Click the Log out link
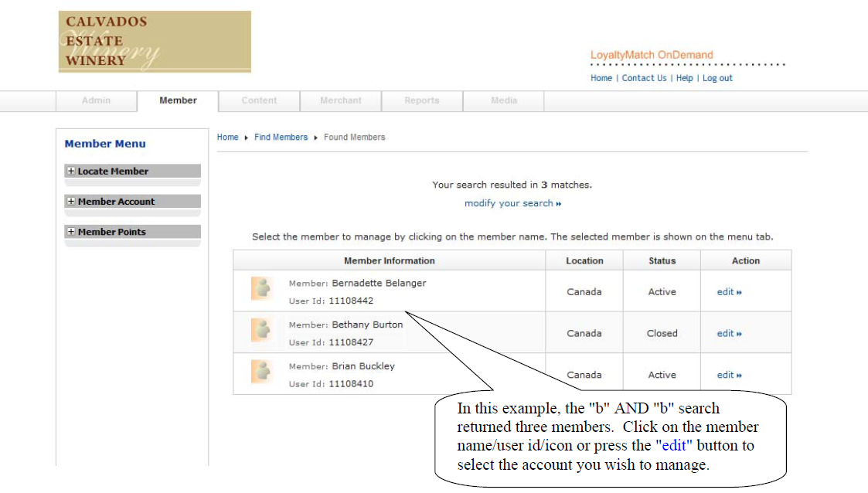 coord(717,77)
